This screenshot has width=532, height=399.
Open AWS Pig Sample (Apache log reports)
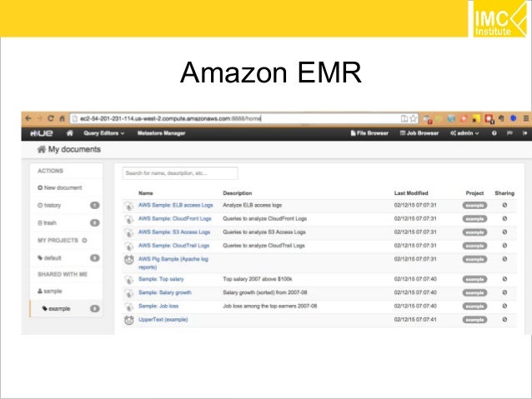[173, 263]
